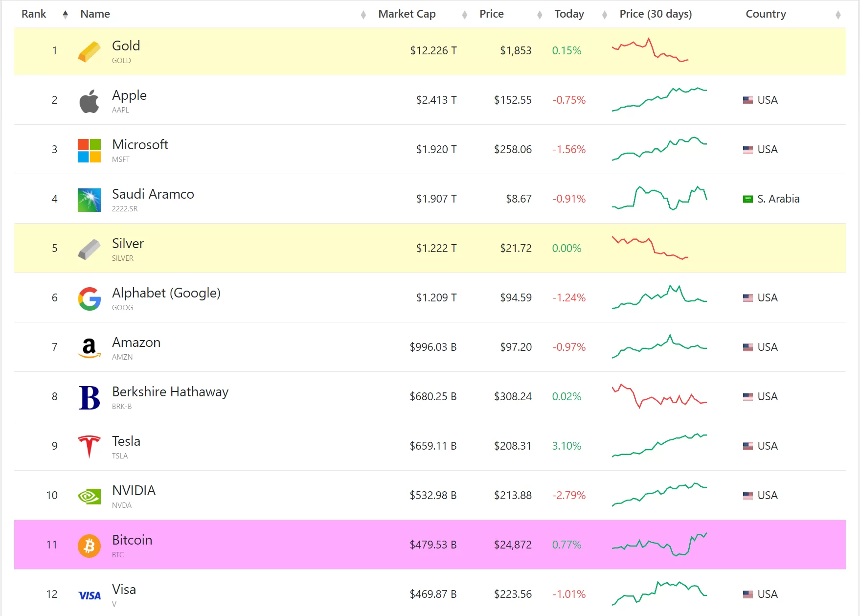Viewport: 860px width, 616px height.
Task: Click the Saudi Aramco logo
Action: click(x=89, y=200)
